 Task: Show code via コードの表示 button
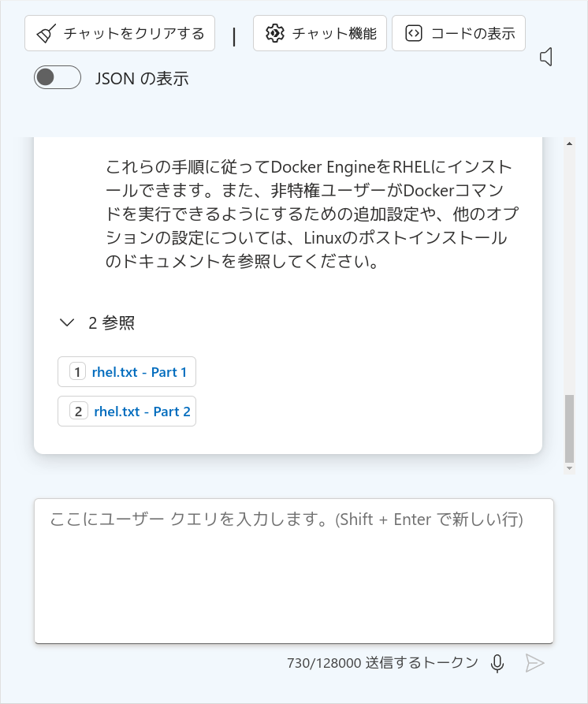459,33
